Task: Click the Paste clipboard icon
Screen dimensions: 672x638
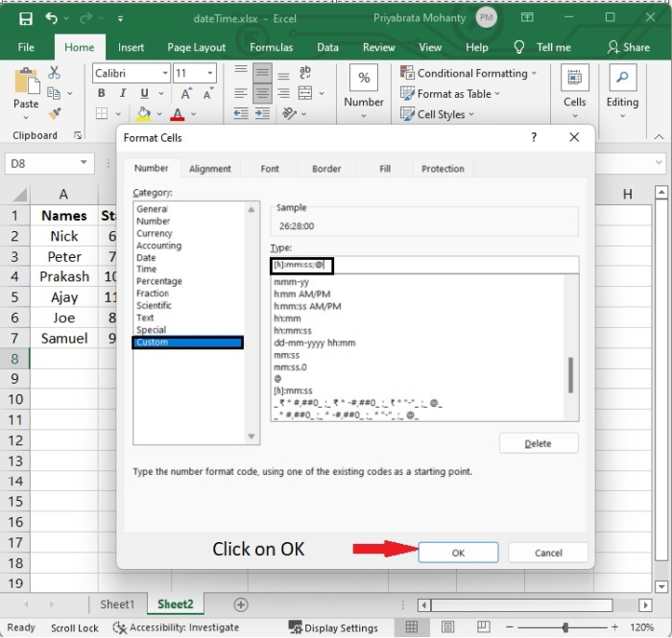Action: [x=27, y=81]
